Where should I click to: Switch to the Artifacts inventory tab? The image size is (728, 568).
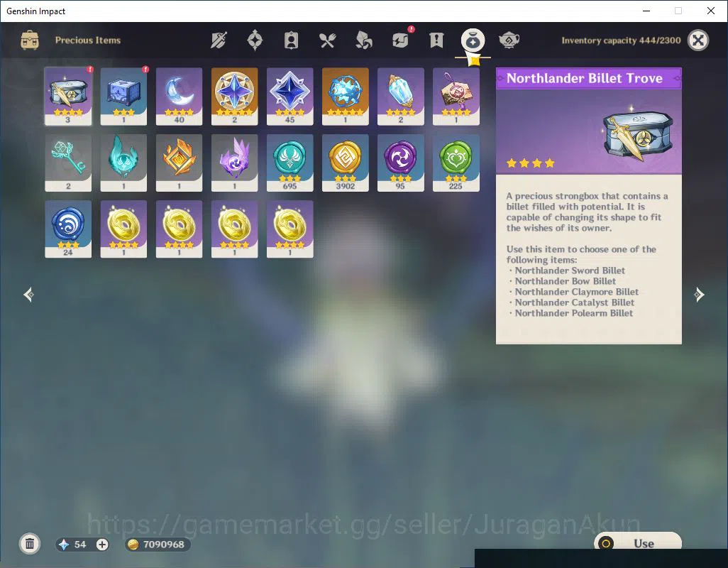tap(255, 40)
